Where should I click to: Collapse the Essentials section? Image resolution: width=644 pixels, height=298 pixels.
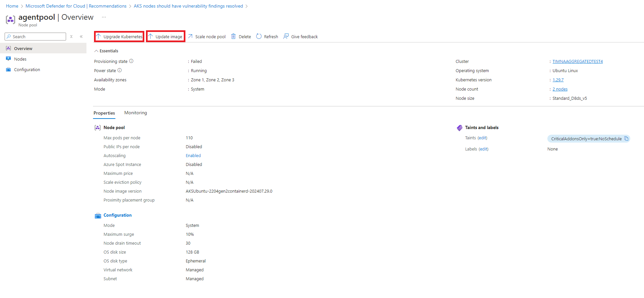[106, 51]
